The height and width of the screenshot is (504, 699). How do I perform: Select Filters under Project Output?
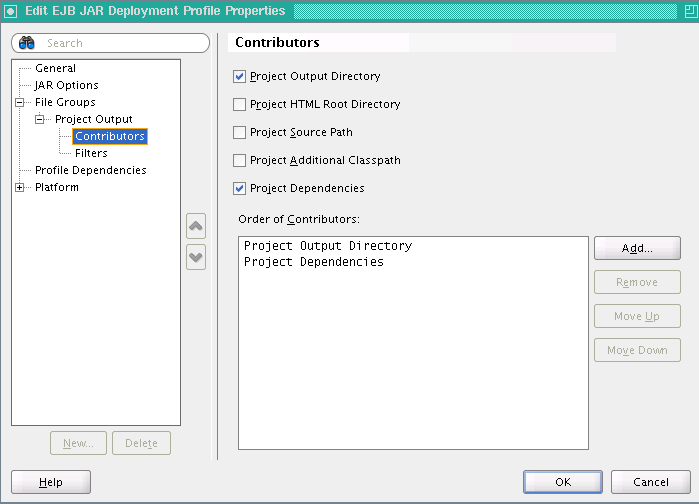pos(91,153)
